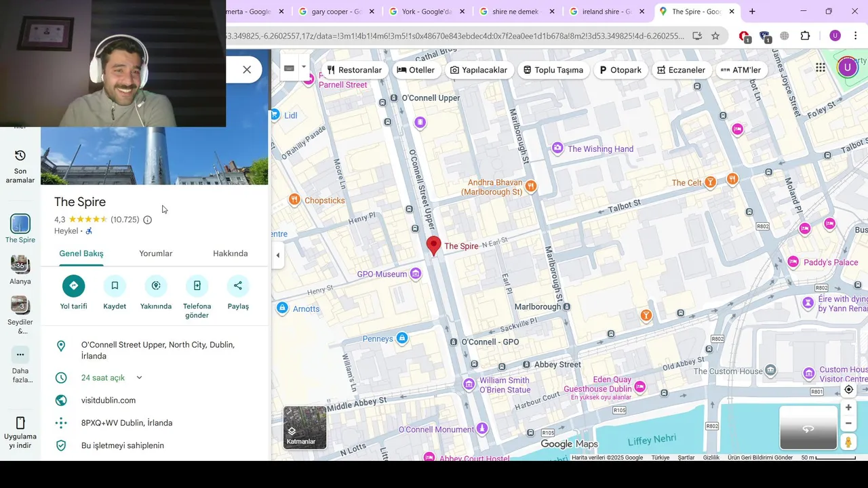Open the Google account avatar on map
This screenshot has height=488, width=868.
pyautogui.click(x=847, y=67)
